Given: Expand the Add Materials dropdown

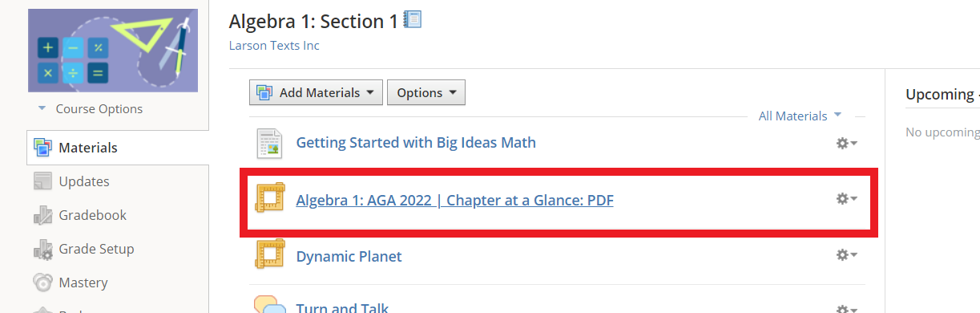Looking at the screenshot, I should tap(316, 92).
